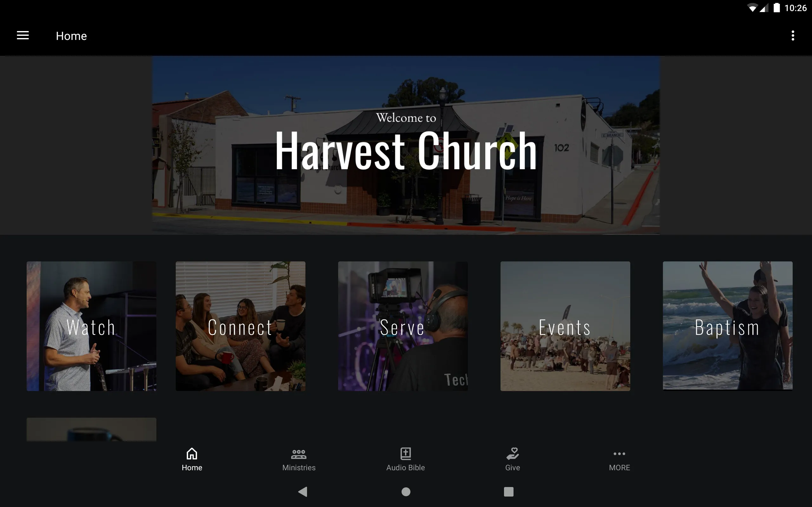Expand the hamburger navigation drawer
This screenshot has height=507, width=812.
point(23,35)
